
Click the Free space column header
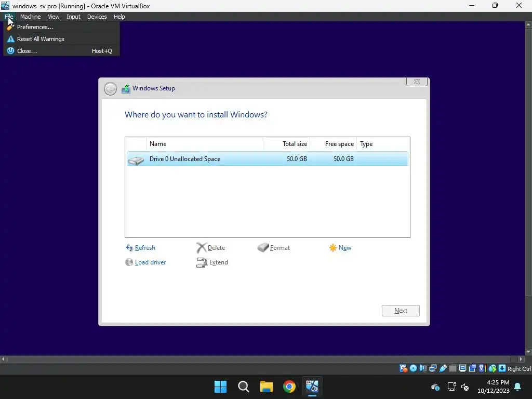(x=333, y=144)
